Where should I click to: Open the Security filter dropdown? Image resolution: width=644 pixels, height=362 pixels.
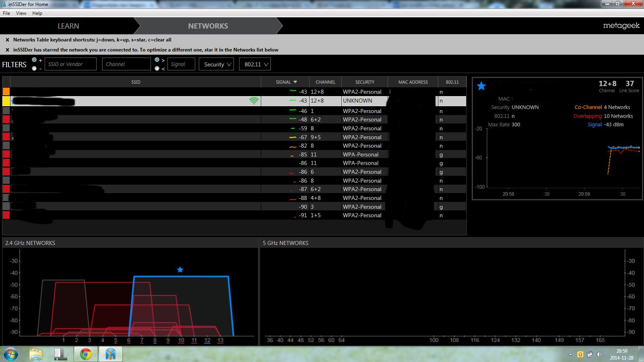216,64
